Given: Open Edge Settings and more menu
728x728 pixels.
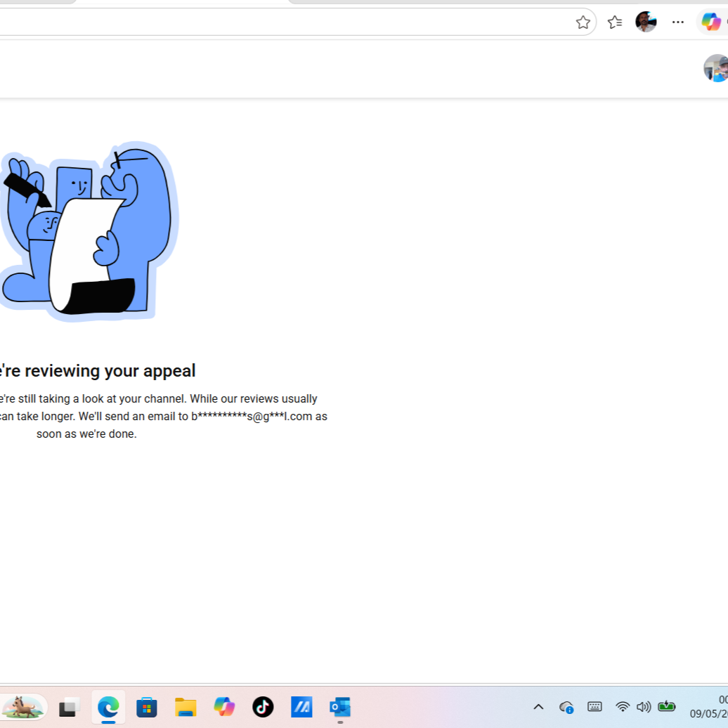Looking at the screenshot, I should pyautogui.click(x=678, y=22).
